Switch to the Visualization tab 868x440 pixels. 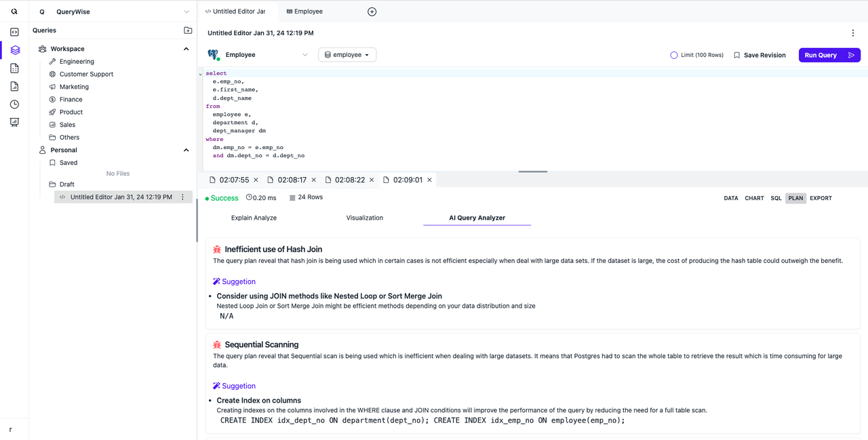(x=365, y=218)
